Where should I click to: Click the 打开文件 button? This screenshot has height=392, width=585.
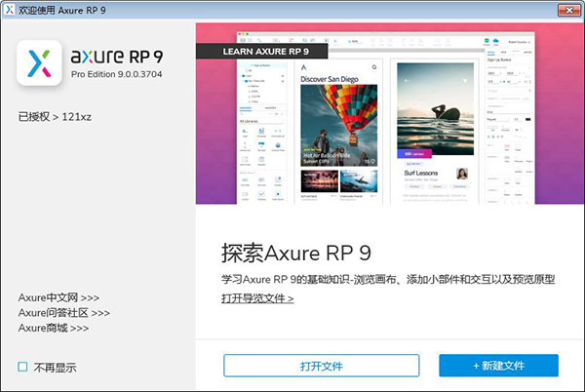tap(321, 366)
